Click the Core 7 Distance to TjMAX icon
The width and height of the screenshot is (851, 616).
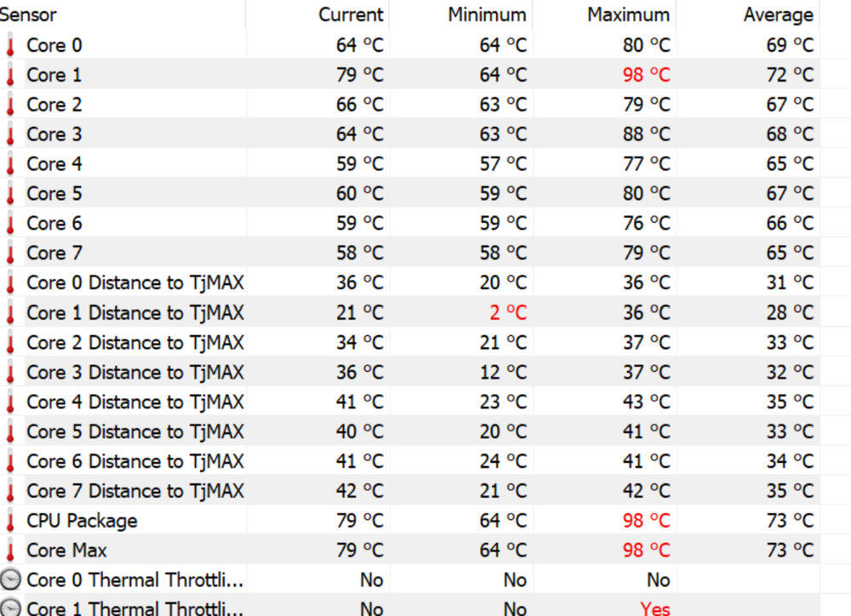pyautogui.click(x=10, y=492)
